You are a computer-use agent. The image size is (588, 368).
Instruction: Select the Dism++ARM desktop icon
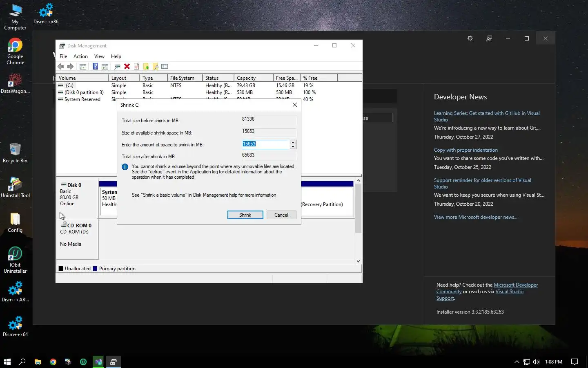(x=15, y=292)
